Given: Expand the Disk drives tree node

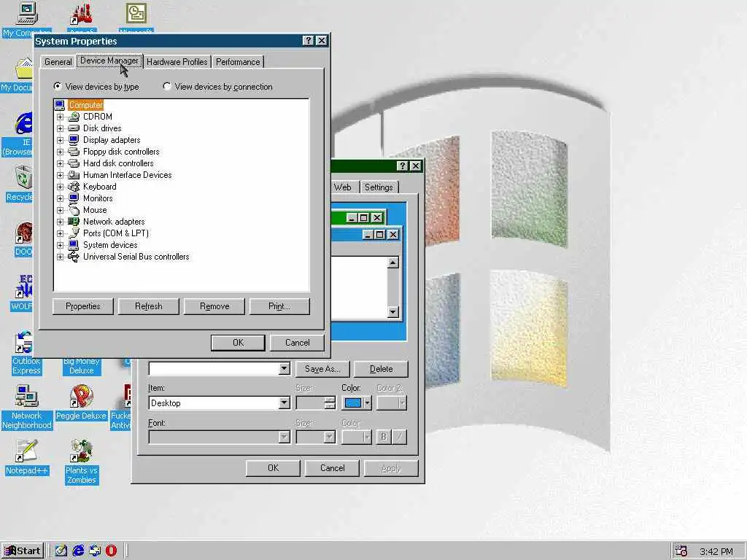Looking at the screenshot, I should tap(60, 128).
